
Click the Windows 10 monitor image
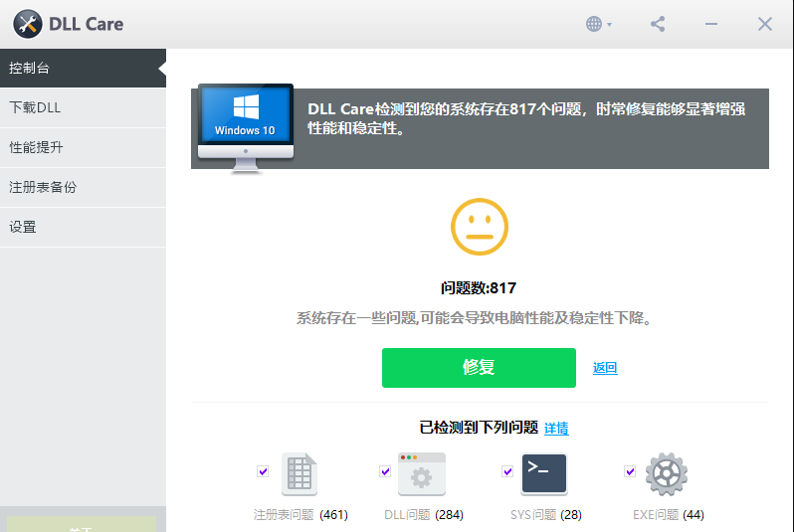coord(246,128)
